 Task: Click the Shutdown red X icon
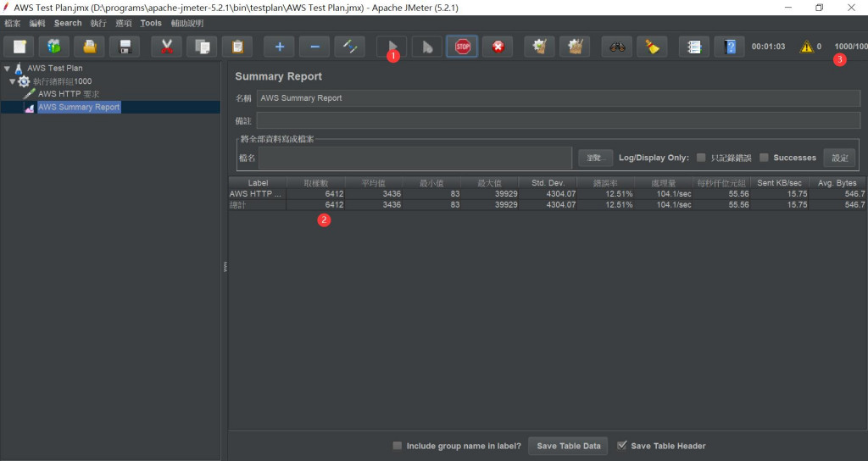point(498,47)
